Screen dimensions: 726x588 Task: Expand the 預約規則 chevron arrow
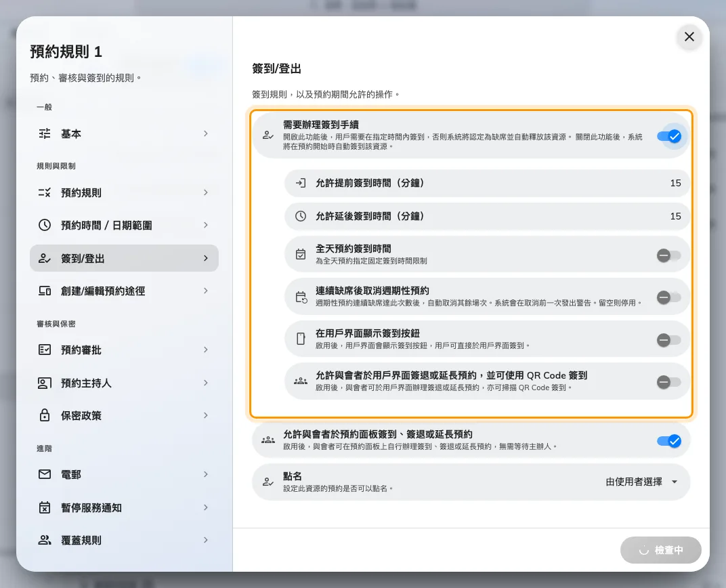tap(206, 192)
